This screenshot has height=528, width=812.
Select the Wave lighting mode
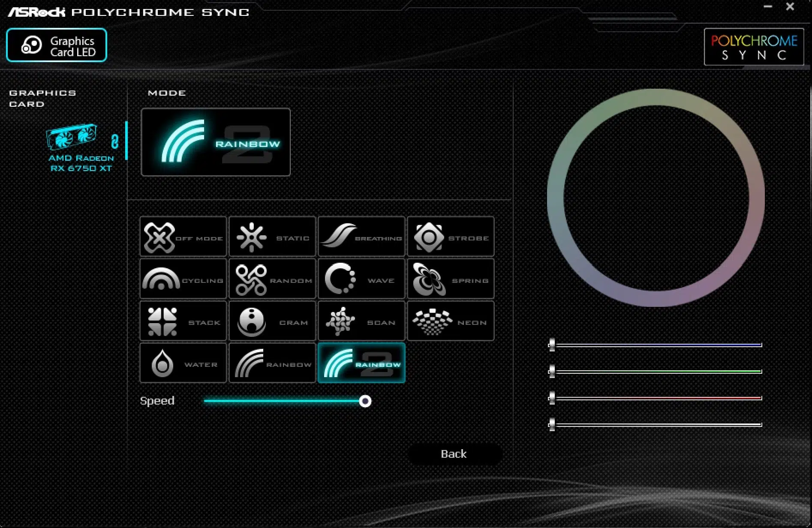361,279
